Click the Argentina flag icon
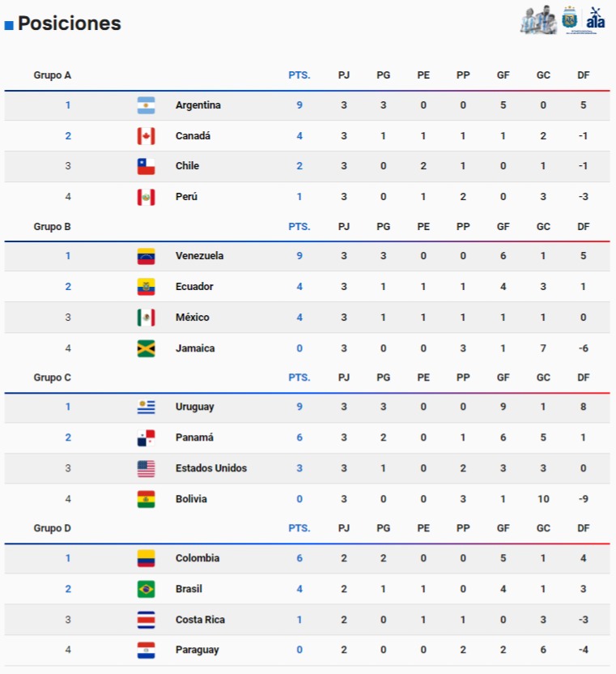 point(146,105)
